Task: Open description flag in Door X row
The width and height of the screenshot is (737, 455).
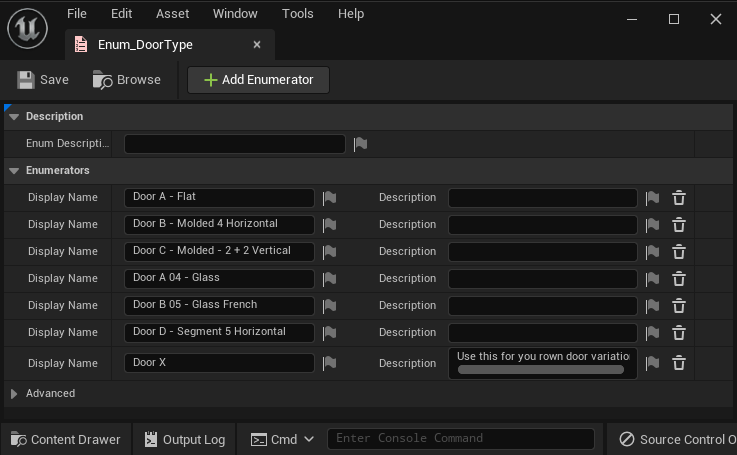Action: click(x=652, y=363)
